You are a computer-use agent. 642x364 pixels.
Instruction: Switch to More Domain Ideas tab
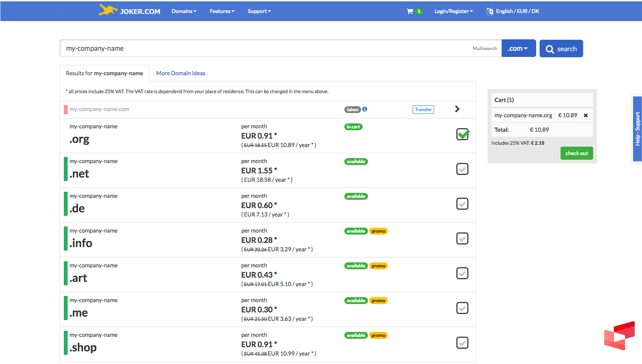181,73
